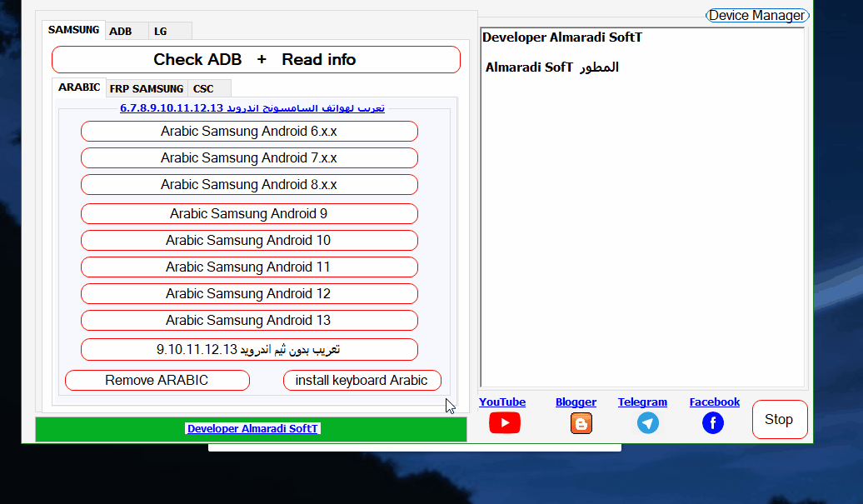Viewport: 863px width, 504px height.
Task: Switch to the SAMSUNG tab
Action: coord(73,30)
